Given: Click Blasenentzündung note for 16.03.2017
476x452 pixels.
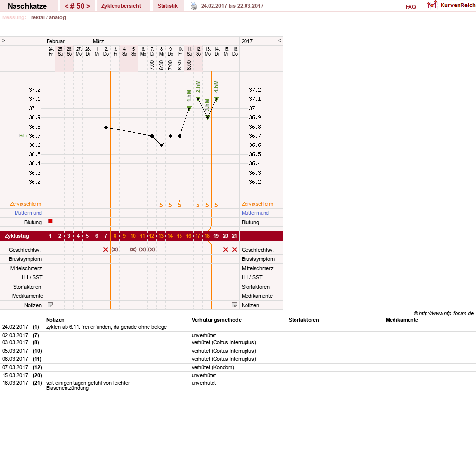Looking at the screenshot, I should coord(88,385).
